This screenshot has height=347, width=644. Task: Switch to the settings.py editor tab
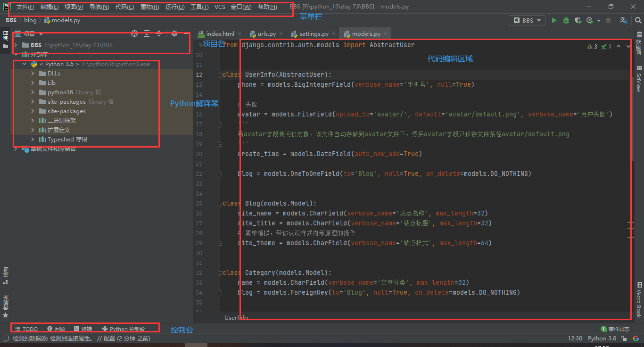click(x=313, y=34)
